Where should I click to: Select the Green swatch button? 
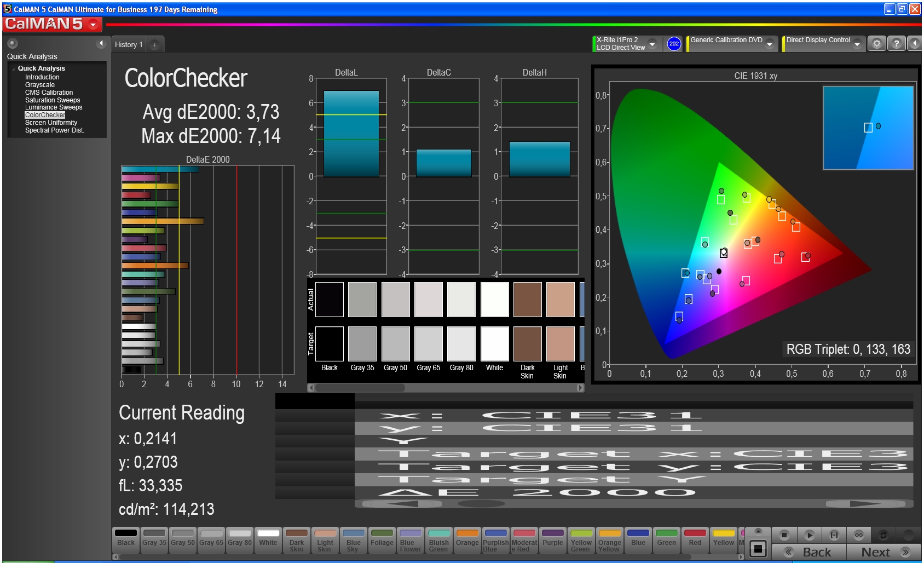[x=667, y=541]
